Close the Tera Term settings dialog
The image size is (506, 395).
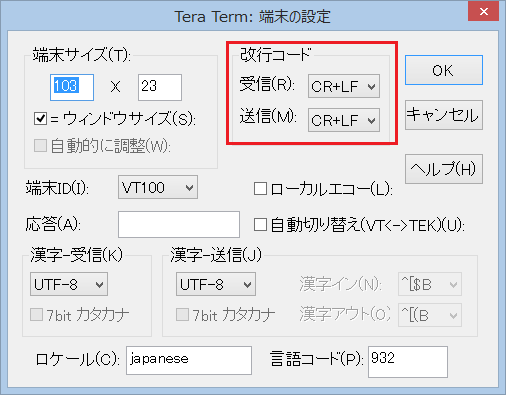point(483,12)
